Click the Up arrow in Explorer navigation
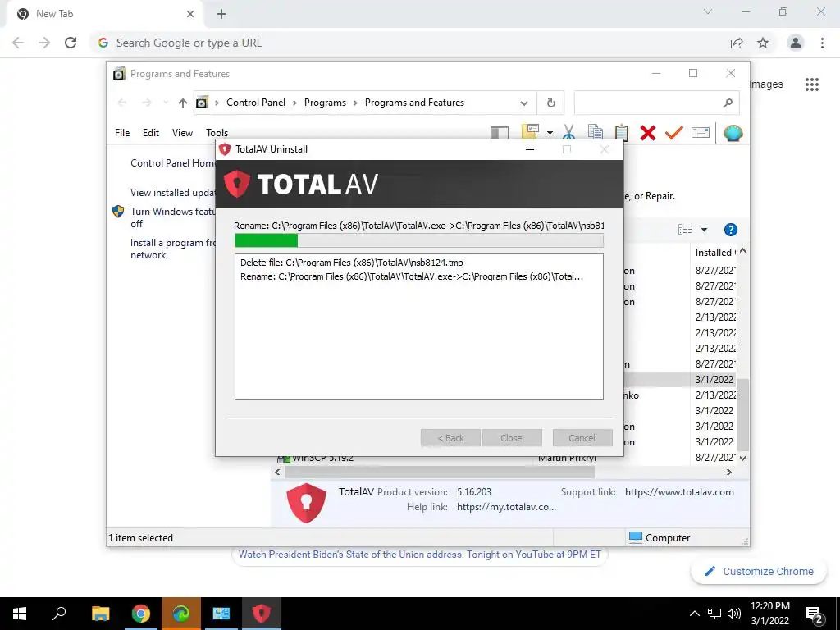This screenshot has height=630, width=840. [x=183, y=103]
